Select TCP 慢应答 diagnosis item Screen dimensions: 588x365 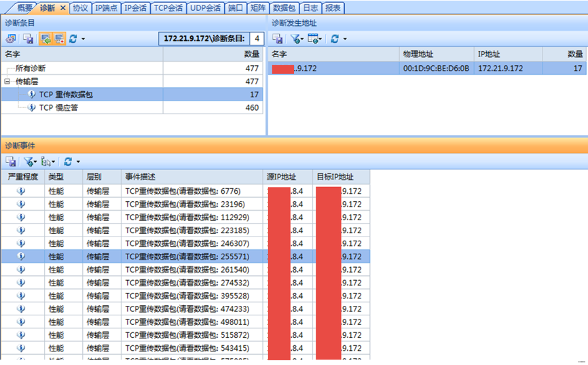[x=132, y=107]
